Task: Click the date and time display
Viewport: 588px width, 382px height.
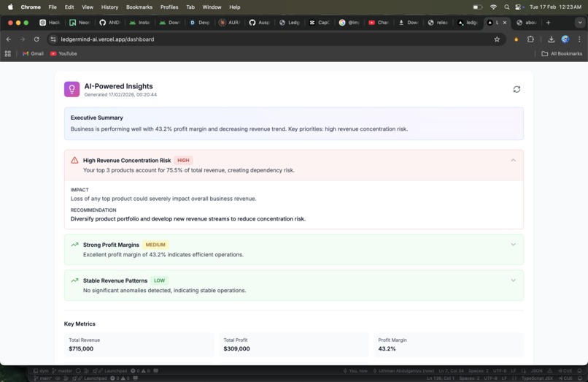Action: [555, 7]
